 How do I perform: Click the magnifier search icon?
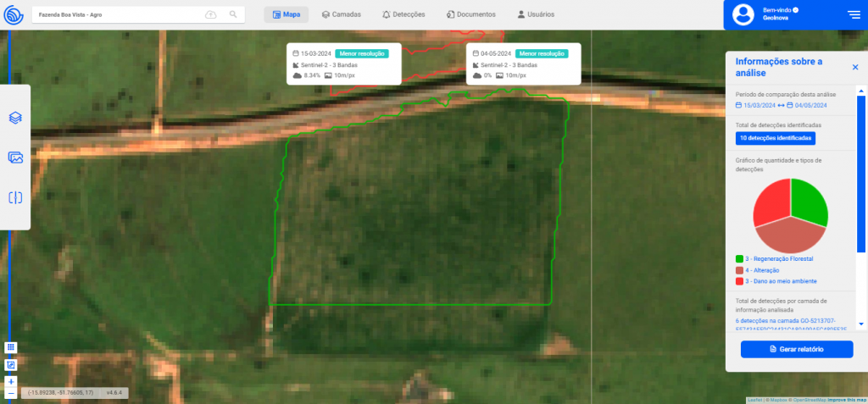233,15
